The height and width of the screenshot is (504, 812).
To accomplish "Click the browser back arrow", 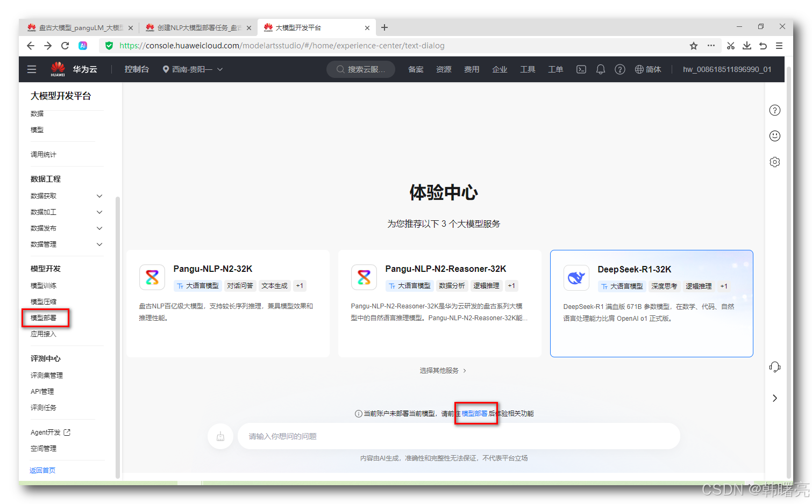I will pos(31,46).
